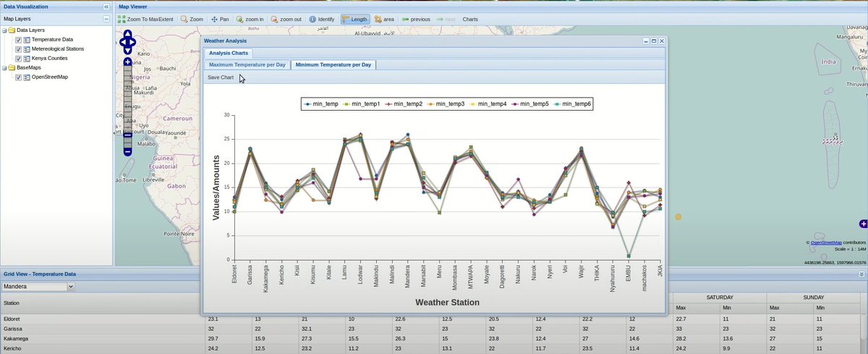Uncheck the Metereological Stations layer

[18, 49]
